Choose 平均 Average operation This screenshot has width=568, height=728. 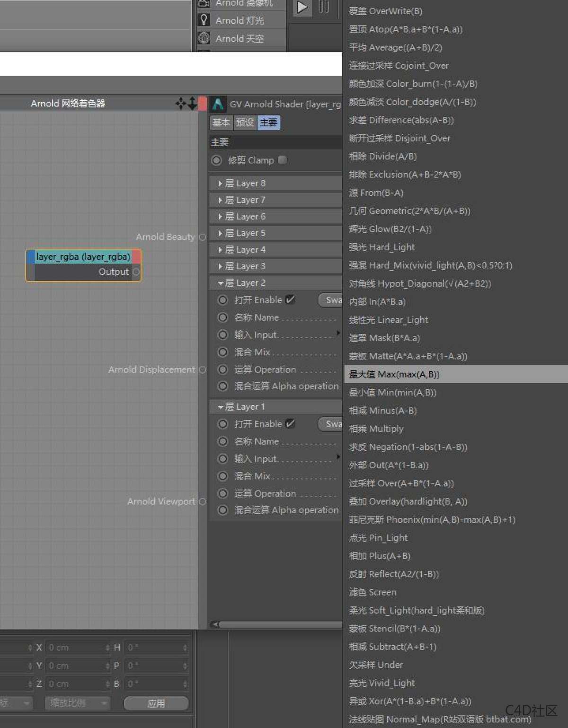pyautogui.click(x=455, y=47)
